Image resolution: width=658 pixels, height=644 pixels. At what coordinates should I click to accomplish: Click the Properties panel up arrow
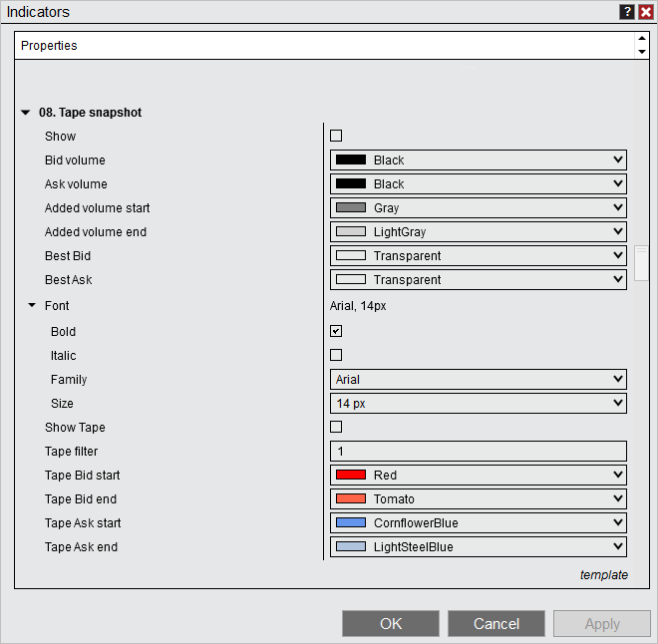point(641,40)
